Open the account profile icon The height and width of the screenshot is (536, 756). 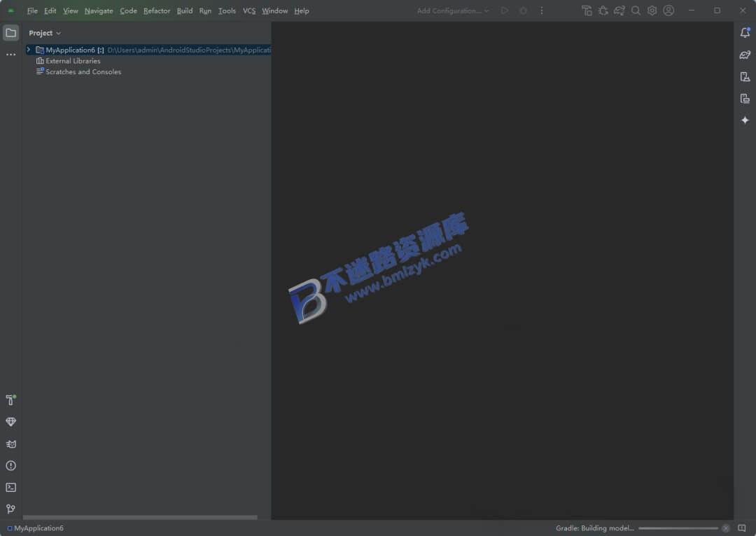(x=668, y=10)
